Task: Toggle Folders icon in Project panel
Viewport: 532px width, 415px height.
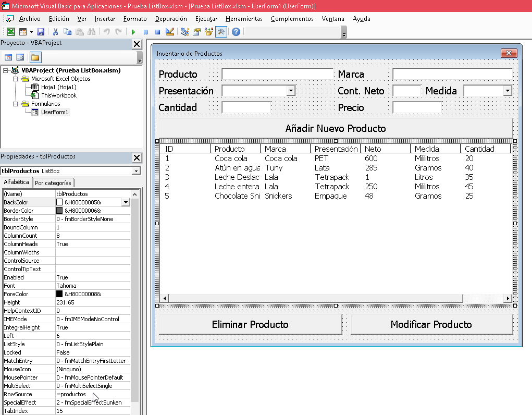Action: [x=35, y=57]
